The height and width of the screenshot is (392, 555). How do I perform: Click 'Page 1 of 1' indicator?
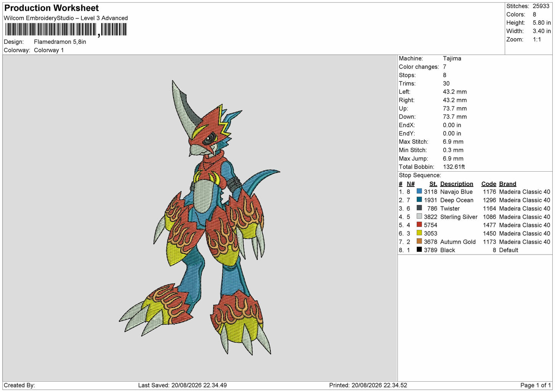pos(535,385)
